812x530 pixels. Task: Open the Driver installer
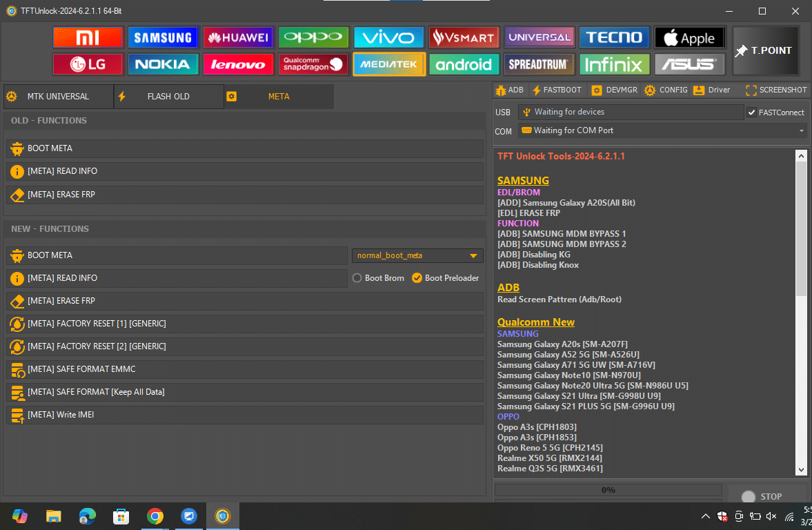click(711, 90)
